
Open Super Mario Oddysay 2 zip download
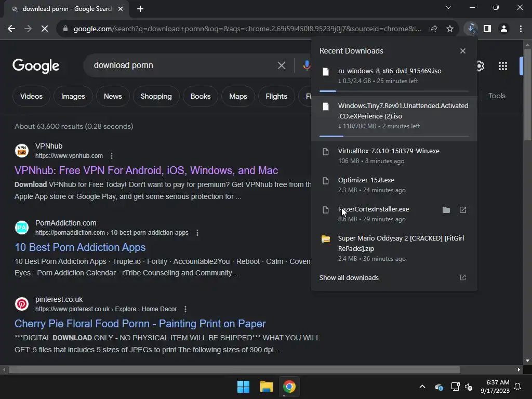pos(394,248)
